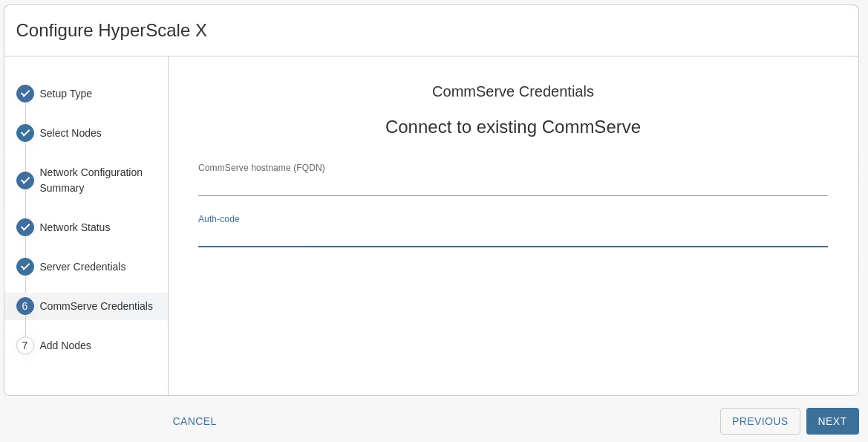Click the Select Nodes step entry
The width and height of the screenshot is (868, 442).
[x=71, y=133]
